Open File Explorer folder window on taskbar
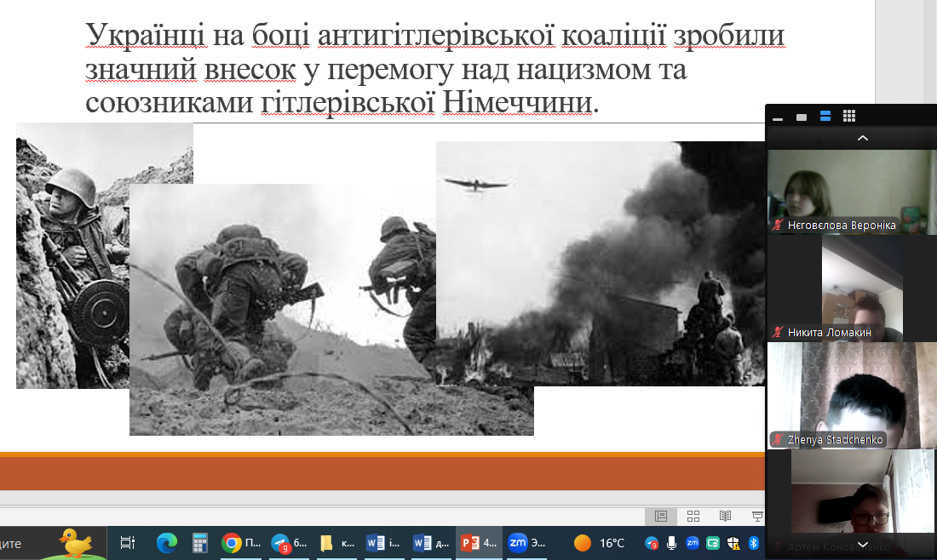The width and height of the screenshot is (937, 560). pyautogui.click(x=337, y=543)
